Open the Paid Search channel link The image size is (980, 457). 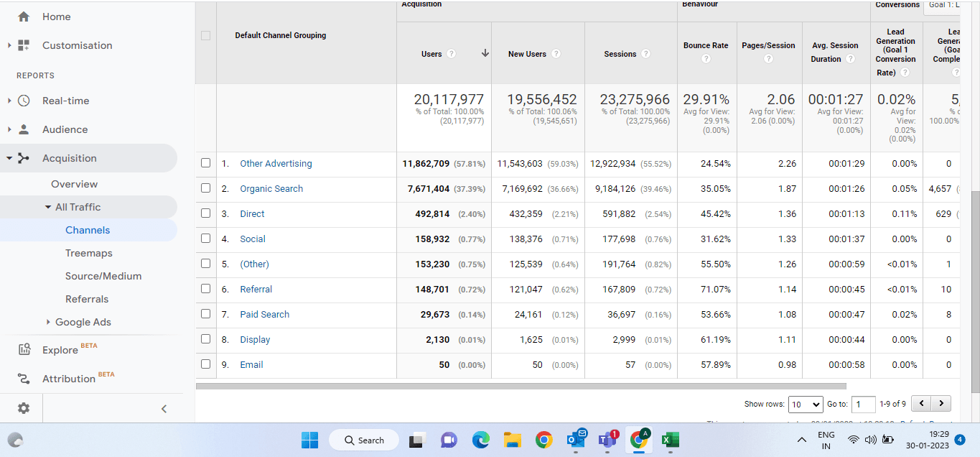pos(264,314)
